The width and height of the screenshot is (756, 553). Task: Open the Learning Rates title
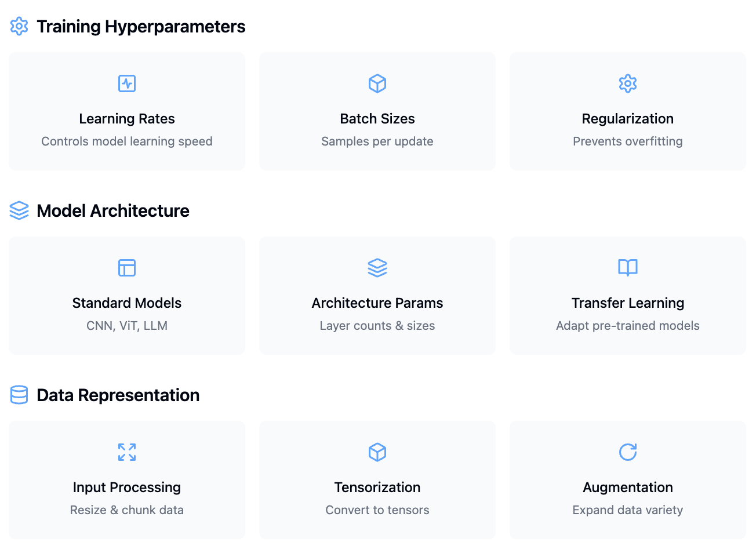point(127,119)
